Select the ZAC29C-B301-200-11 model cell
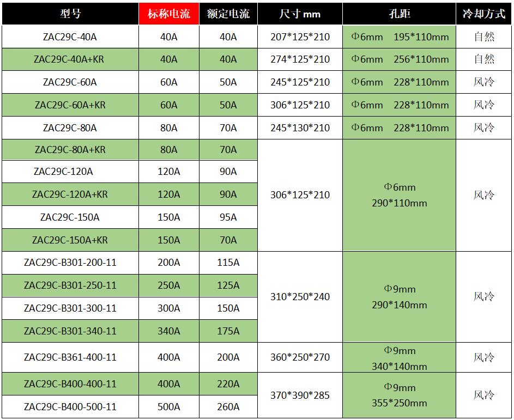 (x=70, y=263)
